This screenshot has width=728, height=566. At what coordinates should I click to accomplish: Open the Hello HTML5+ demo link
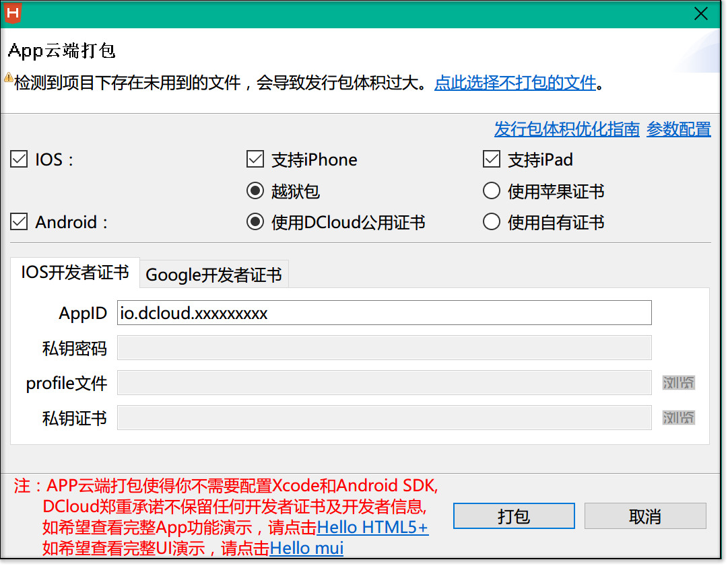coord(372,528)
